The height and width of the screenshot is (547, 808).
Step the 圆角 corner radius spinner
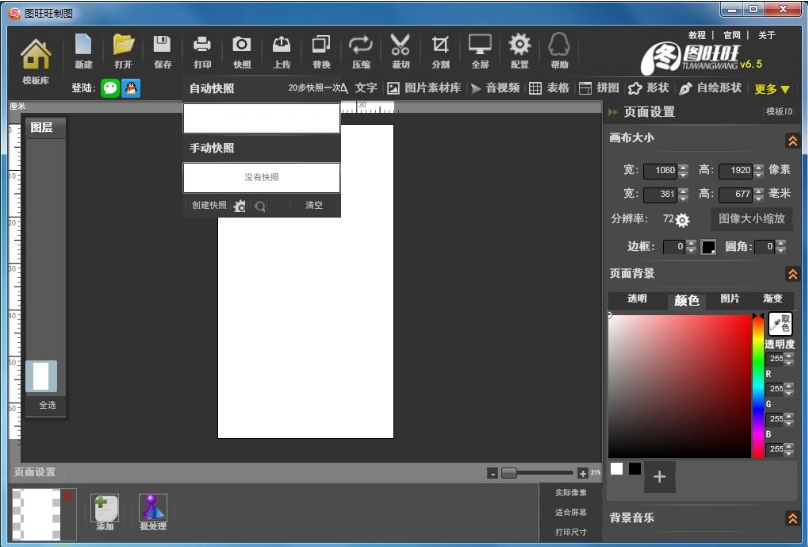point(781,247)
